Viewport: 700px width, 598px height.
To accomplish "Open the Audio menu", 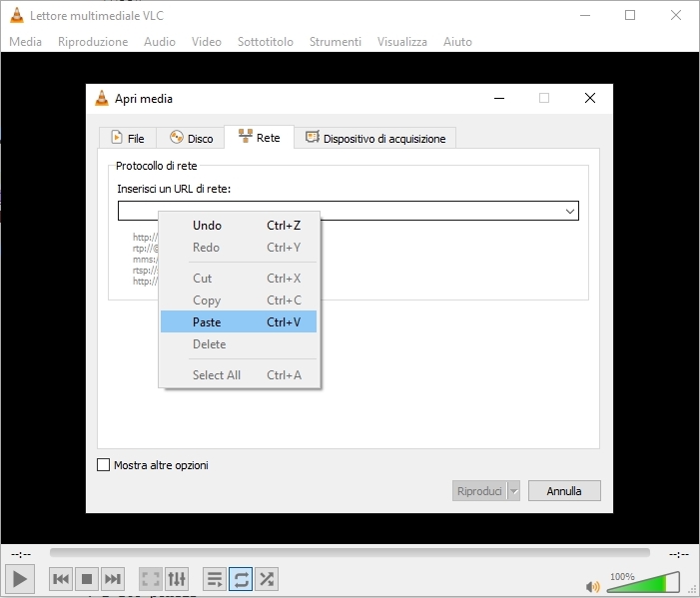I will (160, 42).
